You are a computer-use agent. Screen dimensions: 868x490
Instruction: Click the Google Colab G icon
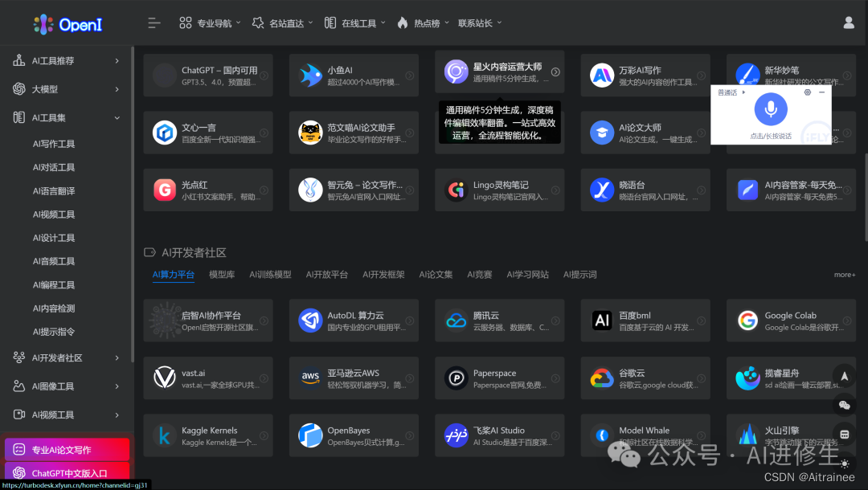tap(747, 321)
